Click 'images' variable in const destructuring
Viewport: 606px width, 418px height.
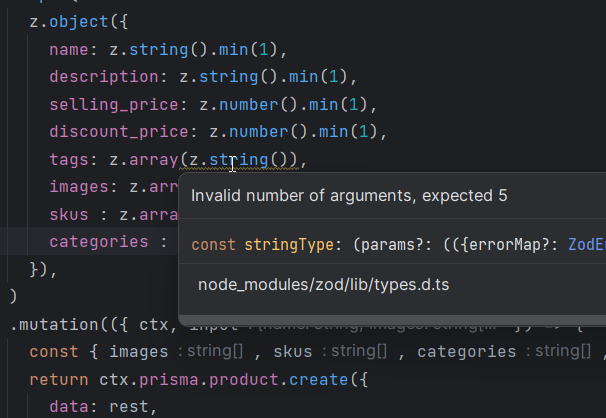pyautogui.click(x=139, y=352)
